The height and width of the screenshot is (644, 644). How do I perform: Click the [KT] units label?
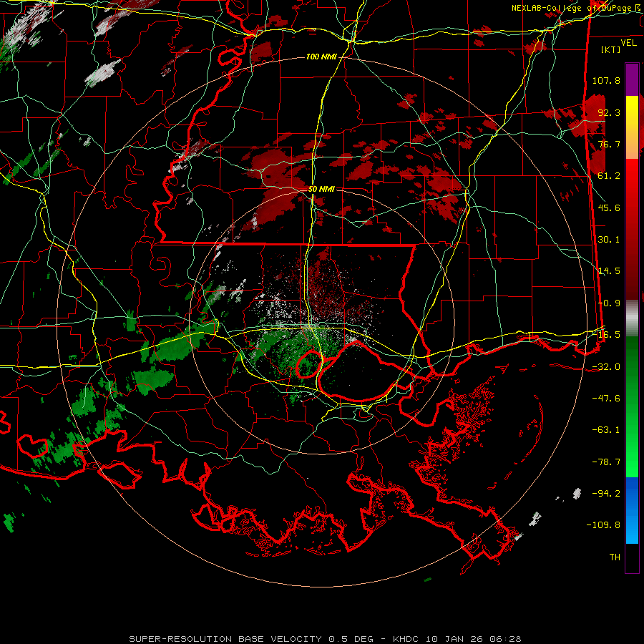611,49
